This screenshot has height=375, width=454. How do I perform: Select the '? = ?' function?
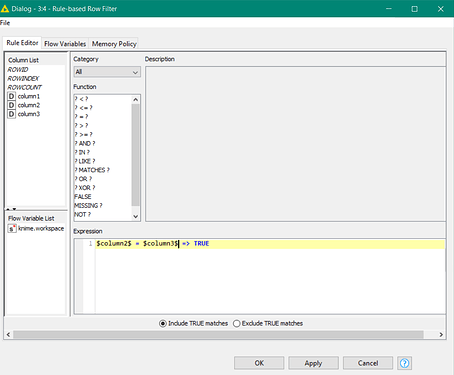(81, 117)
